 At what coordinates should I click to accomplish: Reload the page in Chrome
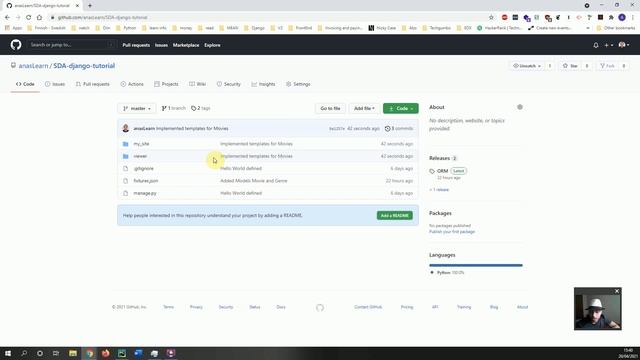(29, 18)
